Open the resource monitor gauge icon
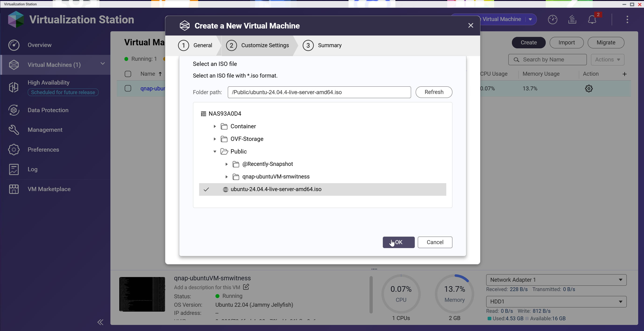The height and width of the screenshot is (331, 644). coord(553,20)
